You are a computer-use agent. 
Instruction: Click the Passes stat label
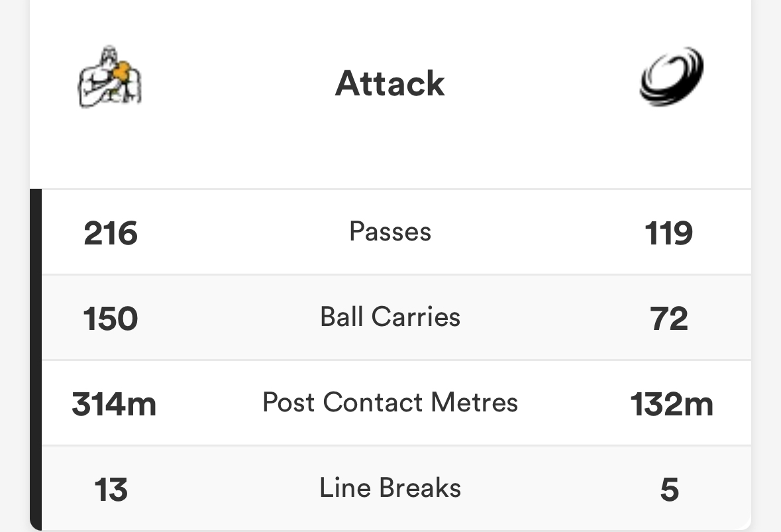(390, 232)
